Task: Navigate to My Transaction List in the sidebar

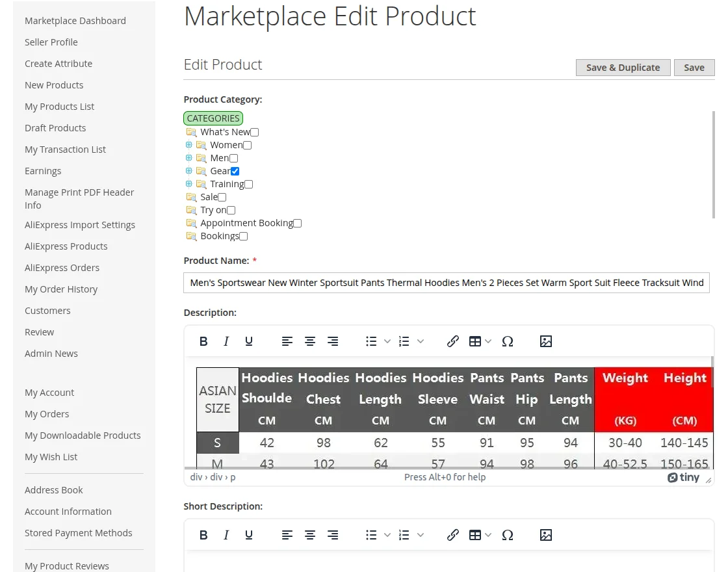Action: (65, 149)
